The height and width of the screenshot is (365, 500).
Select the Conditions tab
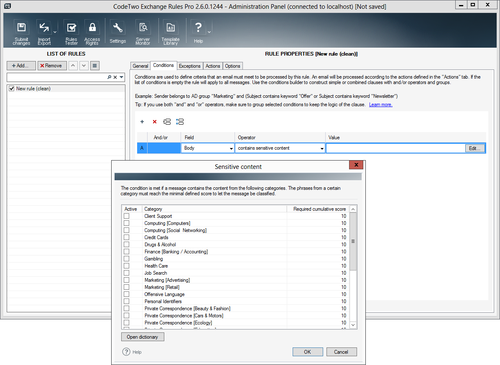point(163,65)
